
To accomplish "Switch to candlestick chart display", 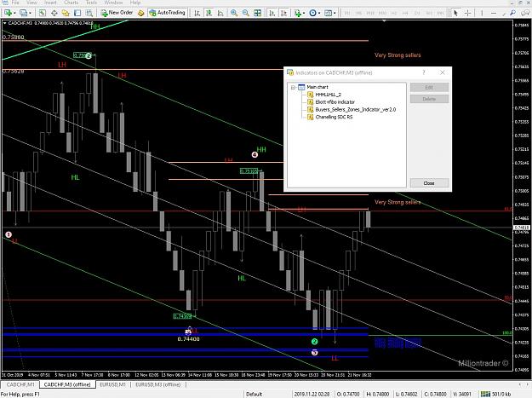I will 209,13.
